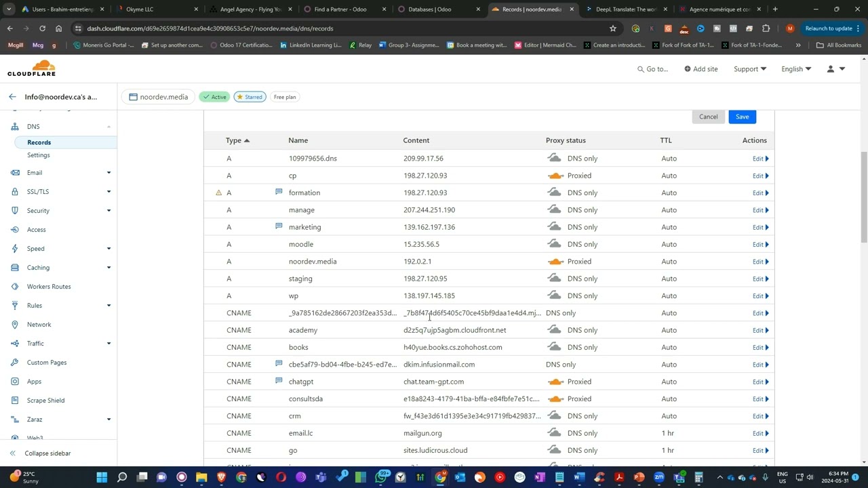Open the English language dropdown
This screenshot has width=868, height=488.
pos(796,69)
